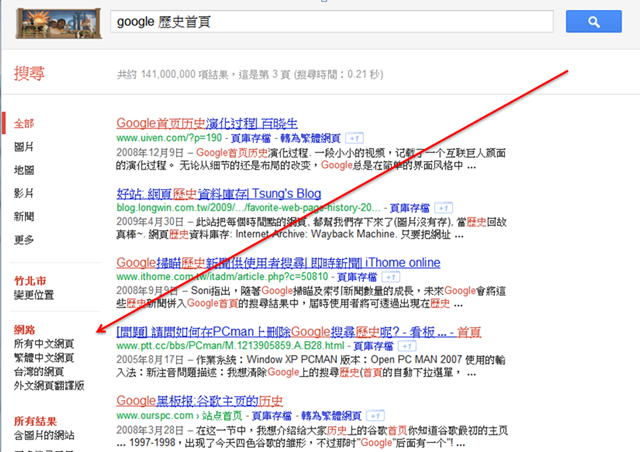Image resolution: width=640 pixels, height=452 pixels.
Task: Expand 更多 search categories
Action: click(x=24, y=240)
